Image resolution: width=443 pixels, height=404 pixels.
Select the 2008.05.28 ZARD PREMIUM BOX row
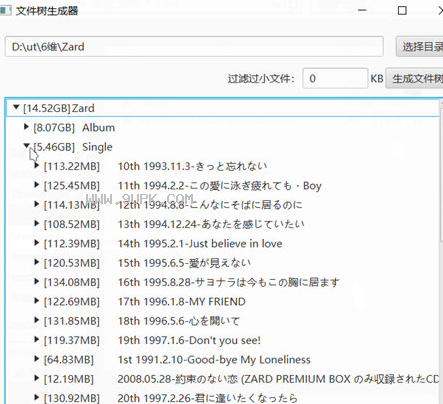222,379
